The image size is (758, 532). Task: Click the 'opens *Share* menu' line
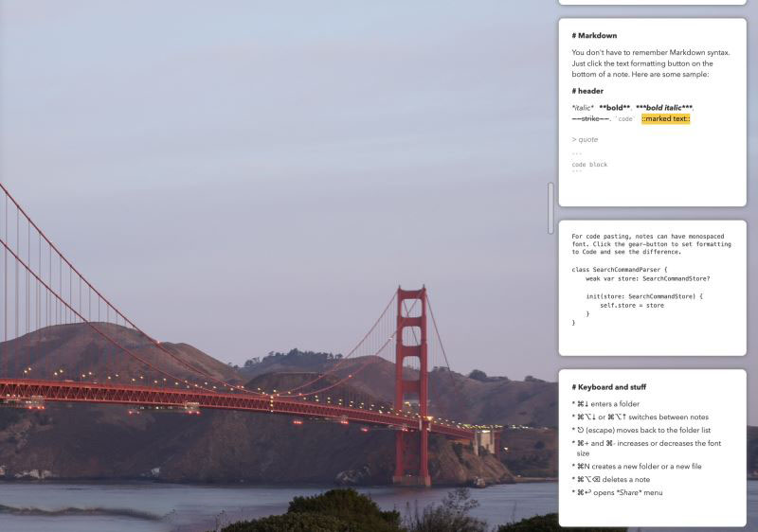pos(620,492)
